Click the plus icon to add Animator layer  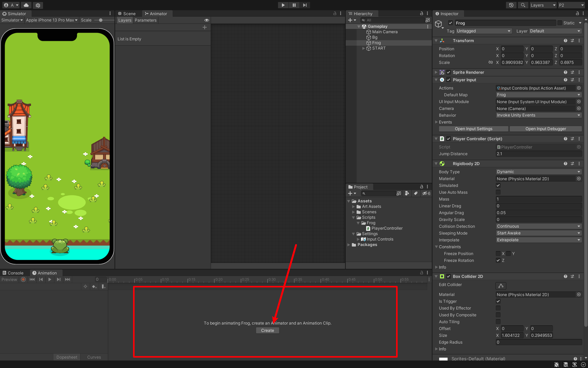click(x=205, y=27)
